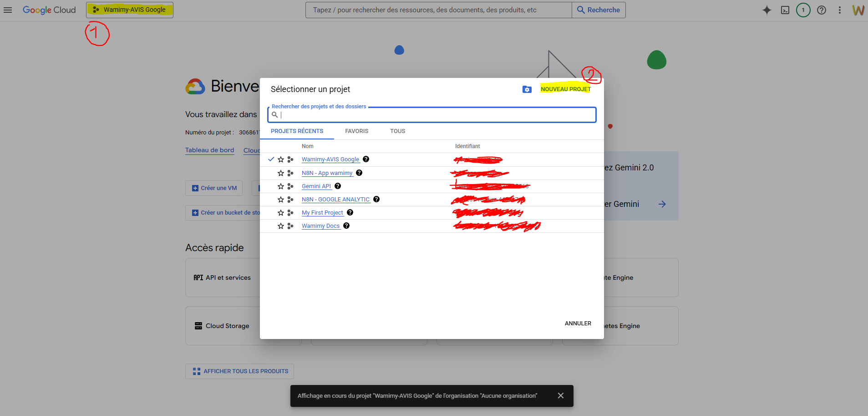Viewport: 868px width, 416px height.
Task: Click help icon beside Wamimy Docs
Action: (x=346, y=226)
